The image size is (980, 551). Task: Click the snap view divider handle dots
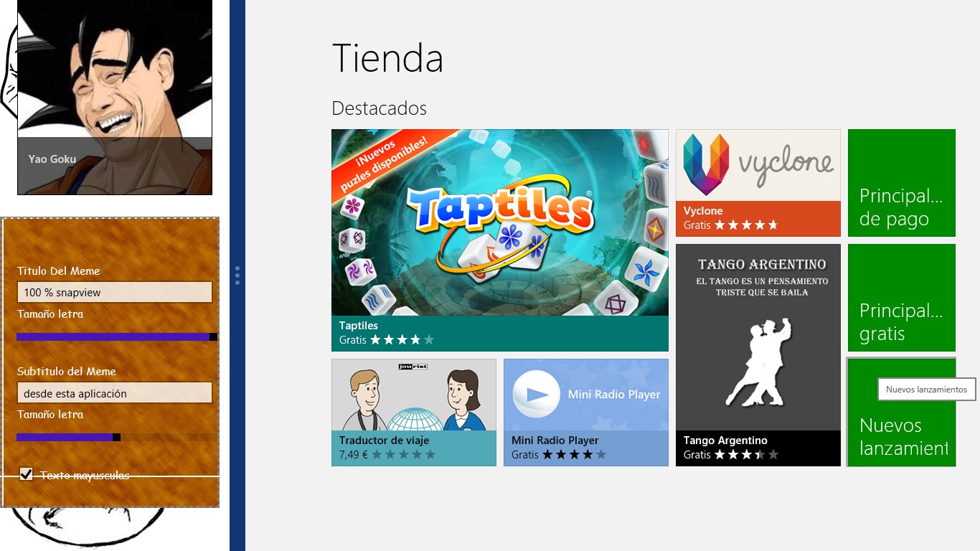coord(237,275)
